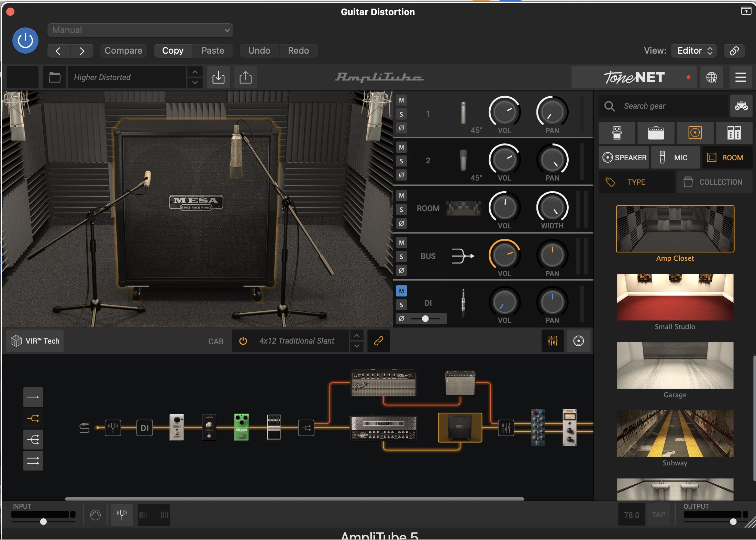Click the Compare button
The height and width of the screenshot is (540, 756).
point(123,51)
